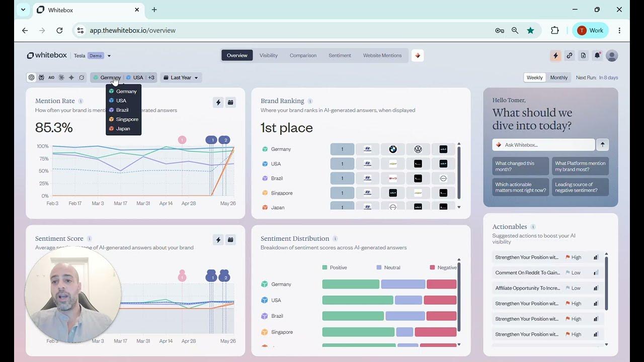
Task: Switch to the Visibility tab
Action: pyautogui.click(x=269, y=55)
